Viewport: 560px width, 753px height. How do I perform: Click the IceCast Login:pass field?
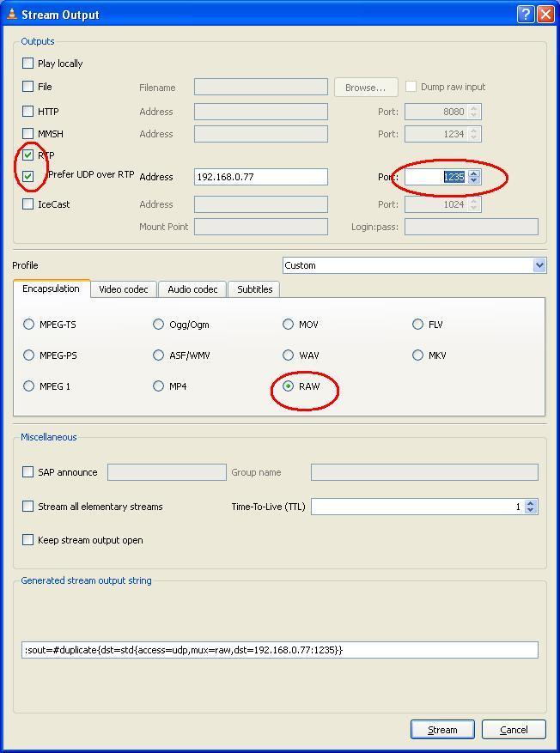click(x=472, y=227)
